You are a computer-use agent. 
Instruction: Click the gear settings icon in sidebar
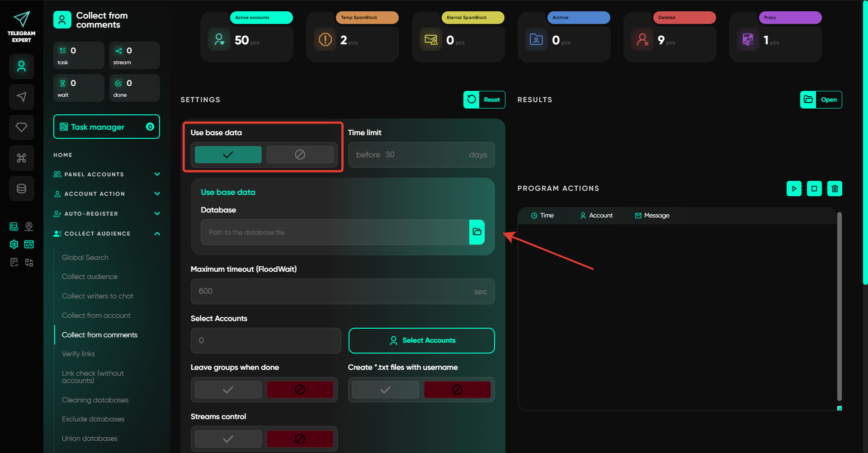pyautogui.click(x=14, y=245)
